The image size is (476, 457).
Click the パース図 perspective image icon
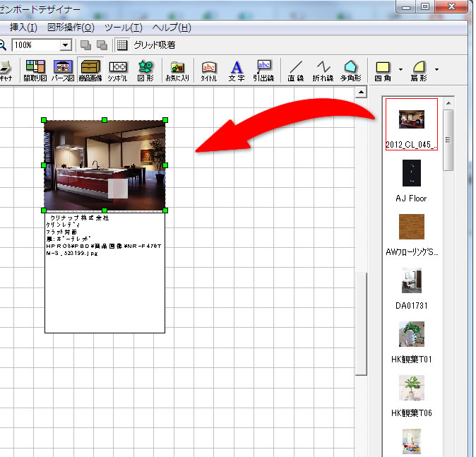tap(63, 70)
